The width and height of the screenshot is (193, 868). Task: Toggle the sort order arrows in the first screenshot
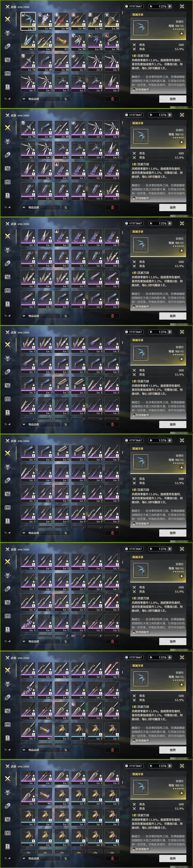[65, 99]
